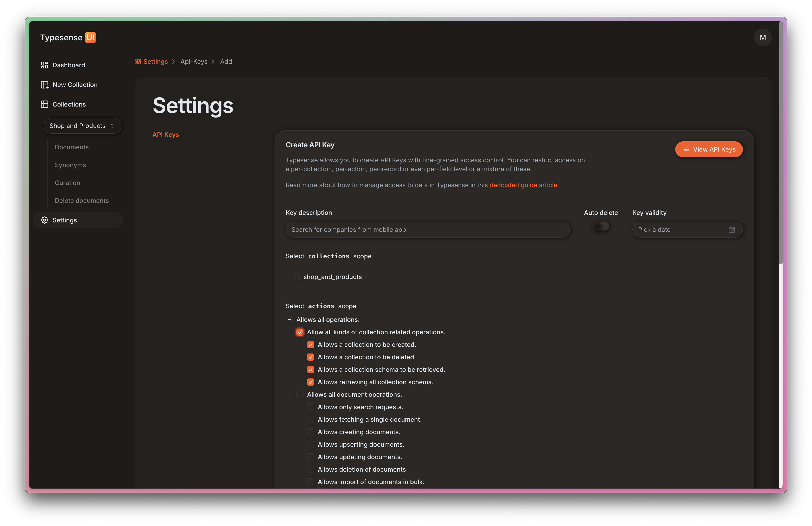
Task: Open Synonyms in the sidebar
Action: (70, 165)
